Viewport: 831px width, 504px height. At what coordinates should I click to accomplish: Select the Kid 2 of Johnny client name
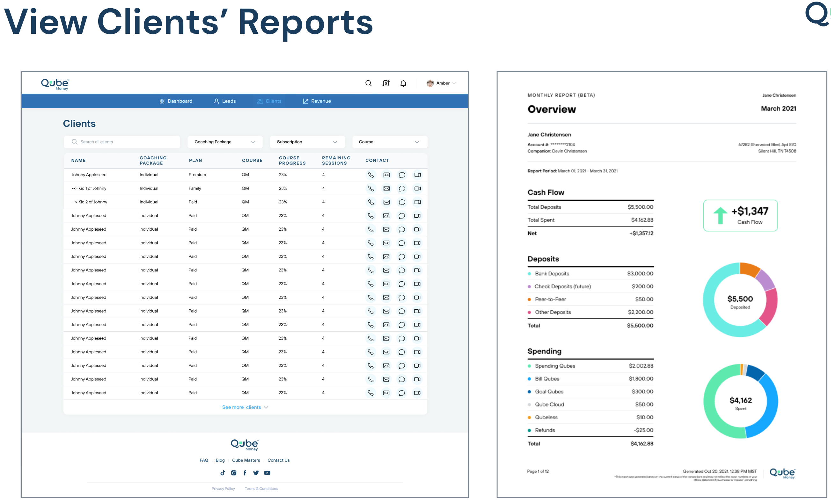(x=89, y=202)
